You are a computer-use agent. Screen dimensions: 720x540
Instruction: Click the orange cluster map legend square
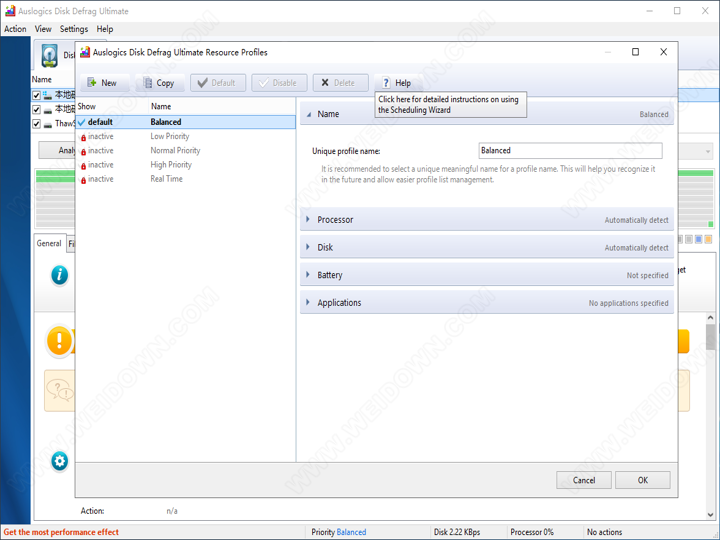click(709, 239)
